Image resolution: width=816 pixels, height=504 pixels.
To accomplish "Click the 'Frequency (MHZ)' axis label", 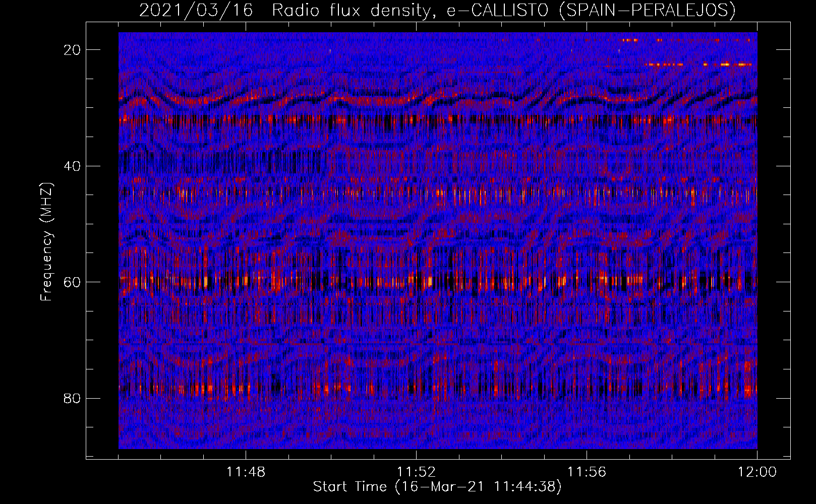I will (46, 242).
